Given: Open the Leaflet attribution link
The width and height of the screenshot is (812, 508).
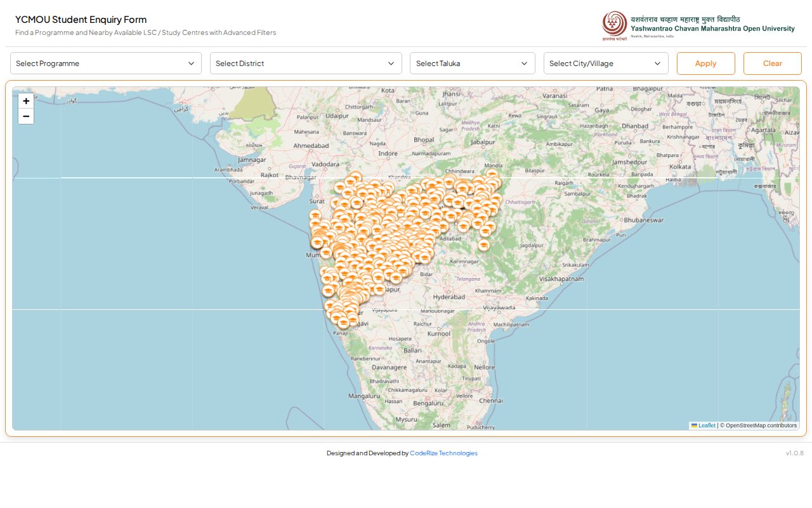Looking at the screenshot, I should coord(704,425).
